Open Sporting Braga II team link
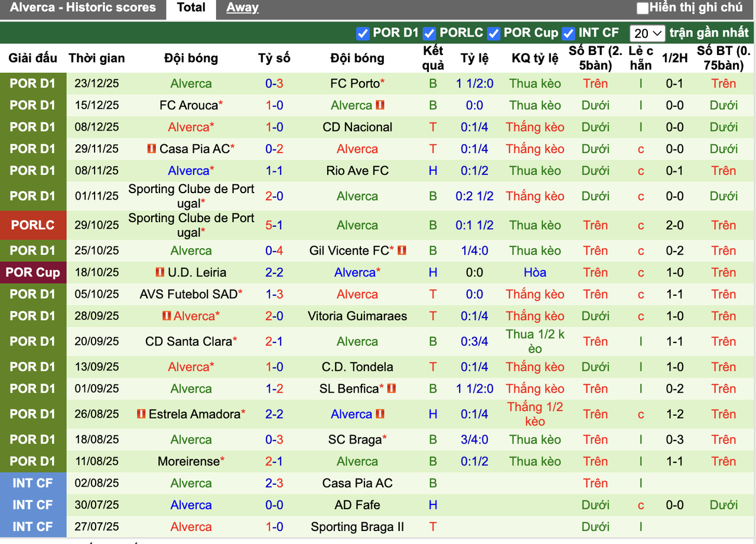Image resolution: width=756 pixels, height=544 pixels. pos(357,527)
